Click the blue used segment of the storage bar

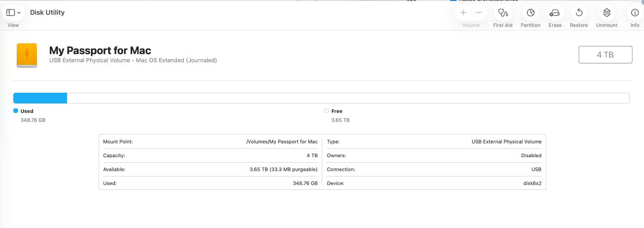point(40,98)
